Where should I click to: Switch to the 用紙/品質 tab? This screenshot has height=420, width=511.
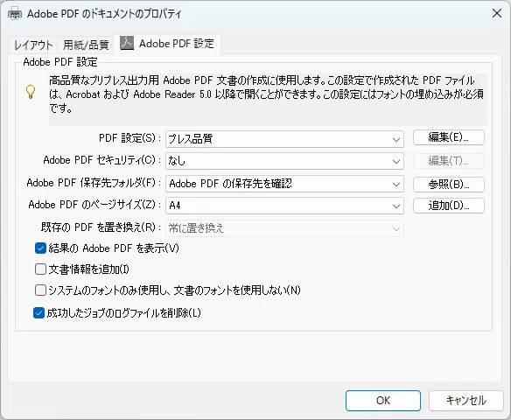[x=86, y=45]
